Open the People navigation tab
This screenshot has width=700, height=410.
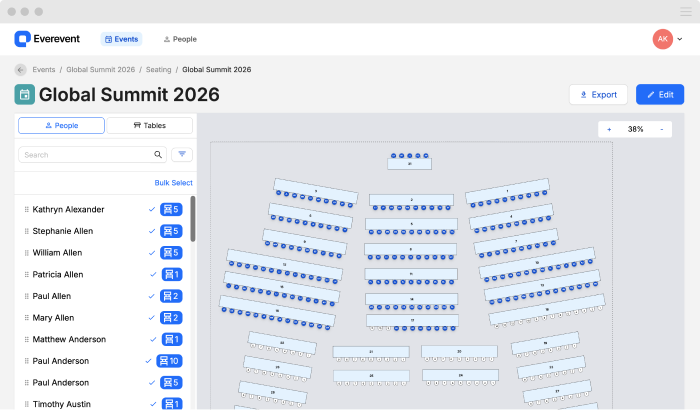click(180, 39)
